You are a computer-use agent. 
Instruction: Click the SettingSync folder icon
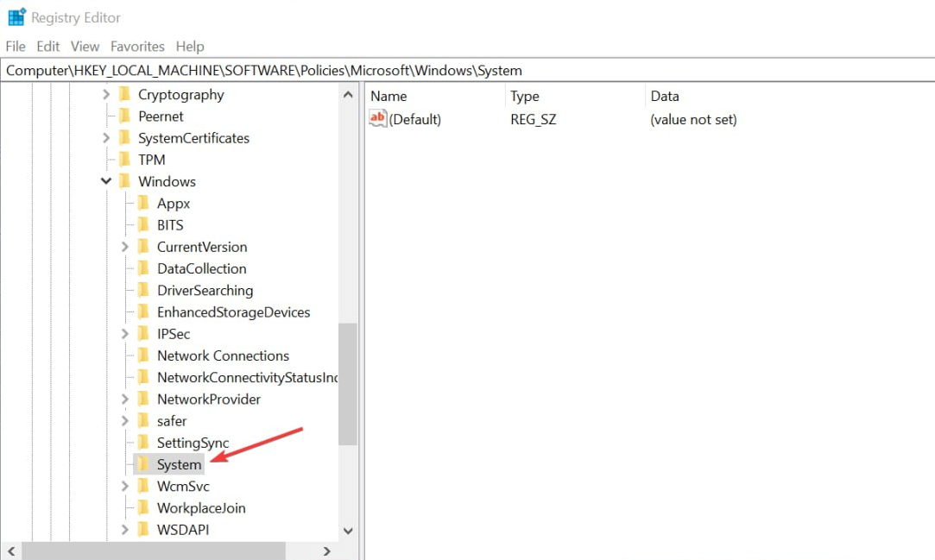click(x=143, y=442)
